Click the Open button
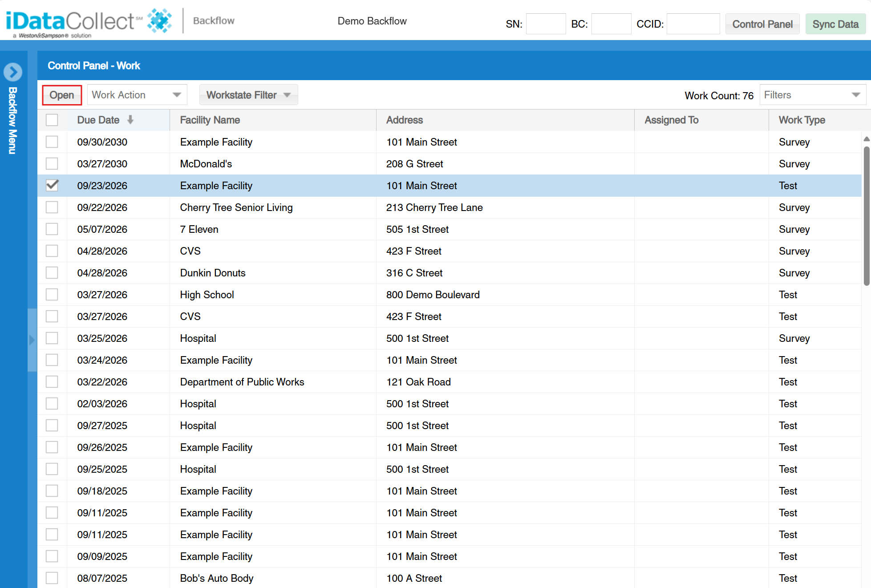The height and width of the screenshot is (588, 871). pyautogui.click(x=62, y=94)
